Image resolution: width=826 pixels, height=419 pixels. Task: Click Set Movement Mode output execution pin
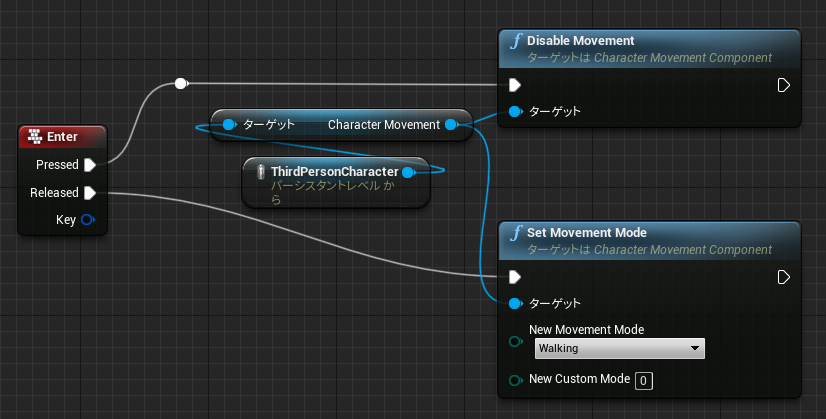[x=784, y=277]
